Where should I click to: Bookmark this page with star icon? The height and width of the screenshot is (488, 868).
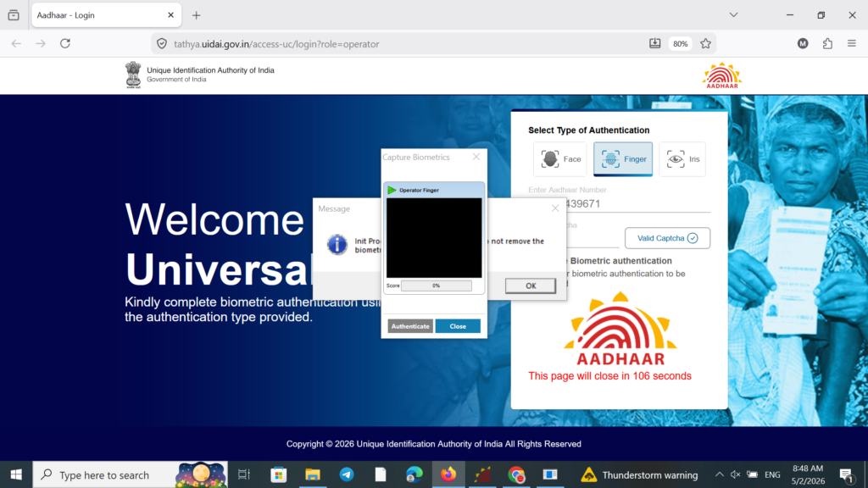coord(705,44)
